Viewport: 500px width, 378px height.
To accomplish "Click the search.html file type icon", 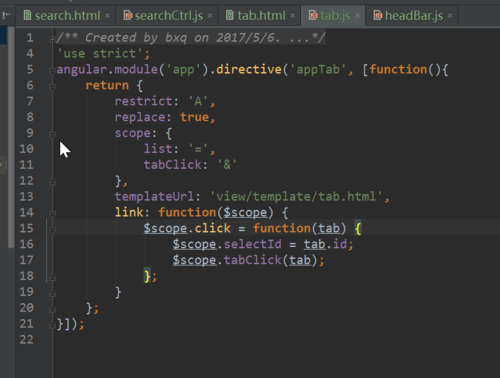I will (x=28, y=15).
